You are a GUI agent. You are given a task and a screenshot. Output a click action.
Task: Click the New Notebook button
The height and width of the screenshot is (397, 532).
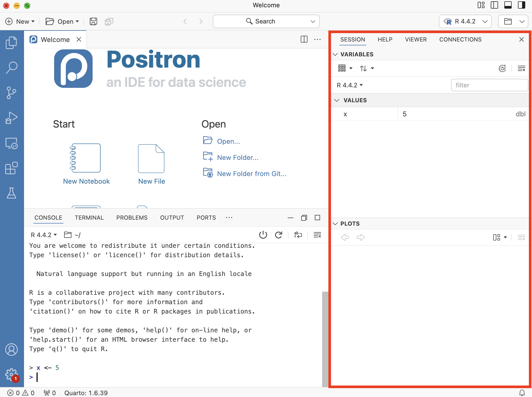click(x=86, y=164)
